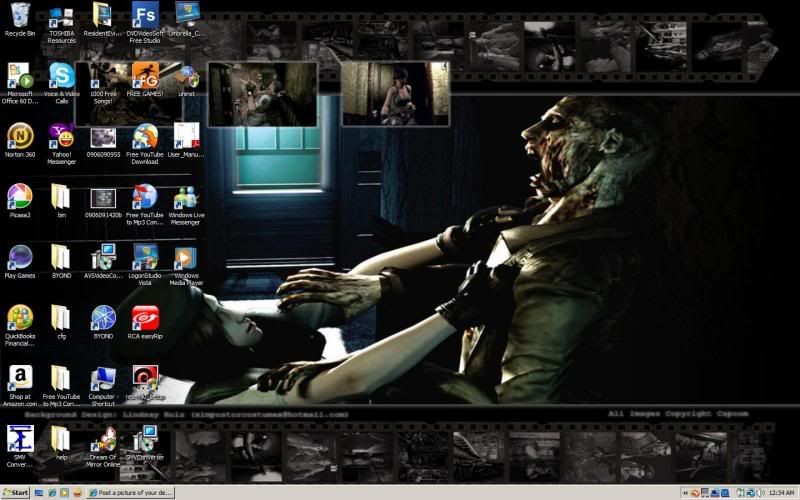Open Windows Live Messenger shortcut
800x500 pixels.
tap(187, 205)
